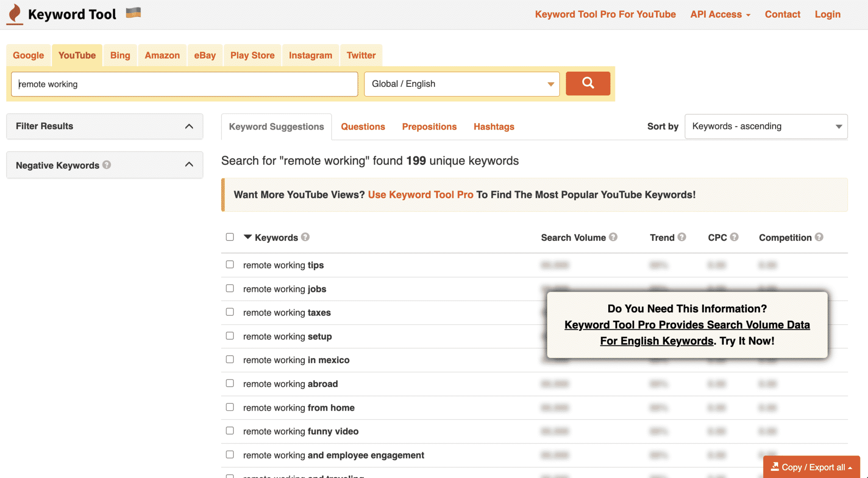
Task: Check 'remote working and employee engagement' row
Action: pyautogui.click(x=230, y=454)
